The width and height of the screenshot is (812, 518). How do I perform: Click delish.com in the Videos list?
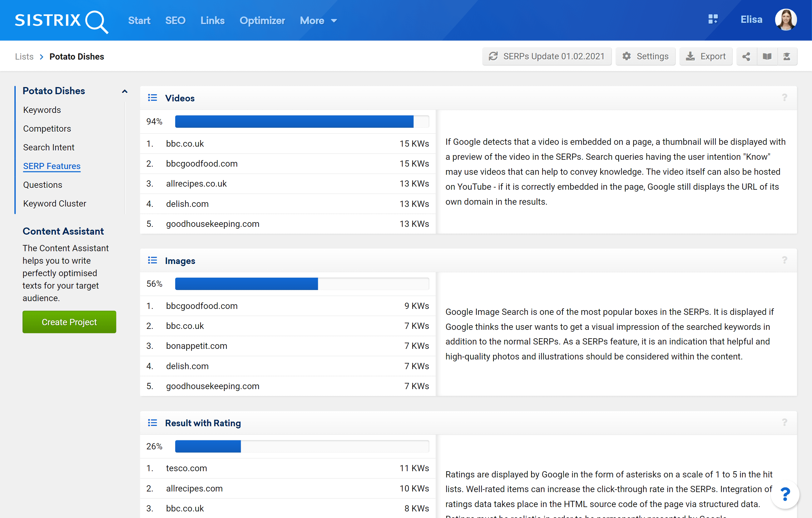[x=187, y=203]
